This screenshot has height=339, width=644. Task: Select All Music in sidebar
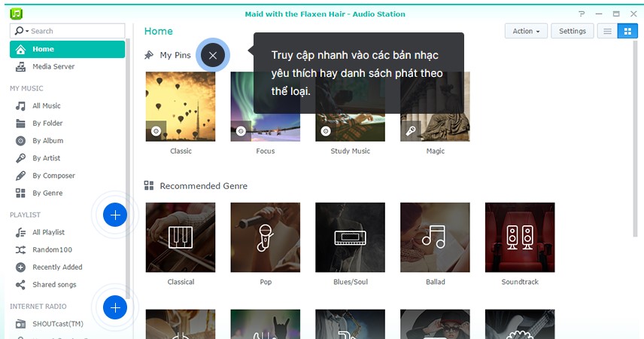46,106
